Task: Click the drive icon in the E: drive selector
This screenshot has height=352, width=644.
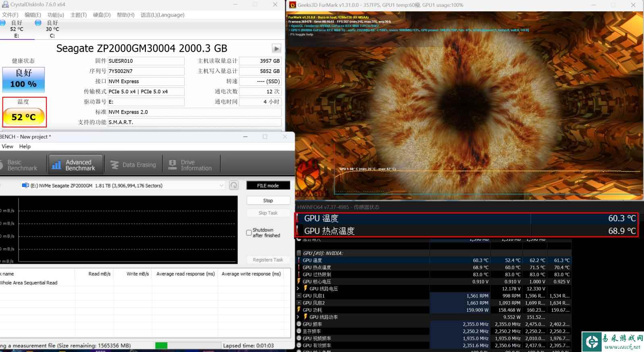Action: click(25, 185)
